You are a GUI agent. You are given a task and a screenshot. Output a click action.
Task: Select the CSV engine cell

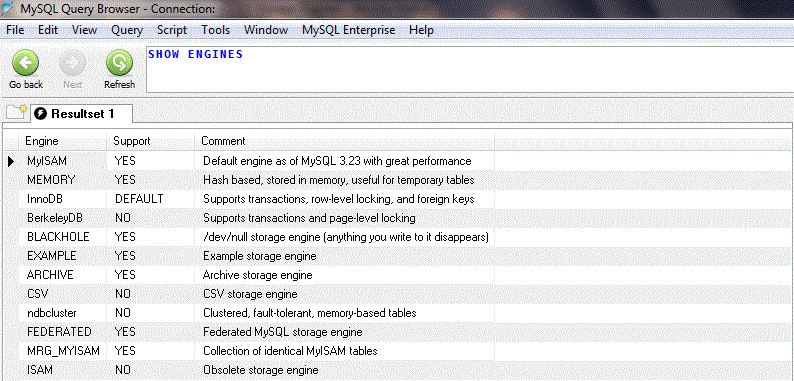point(62,294)
